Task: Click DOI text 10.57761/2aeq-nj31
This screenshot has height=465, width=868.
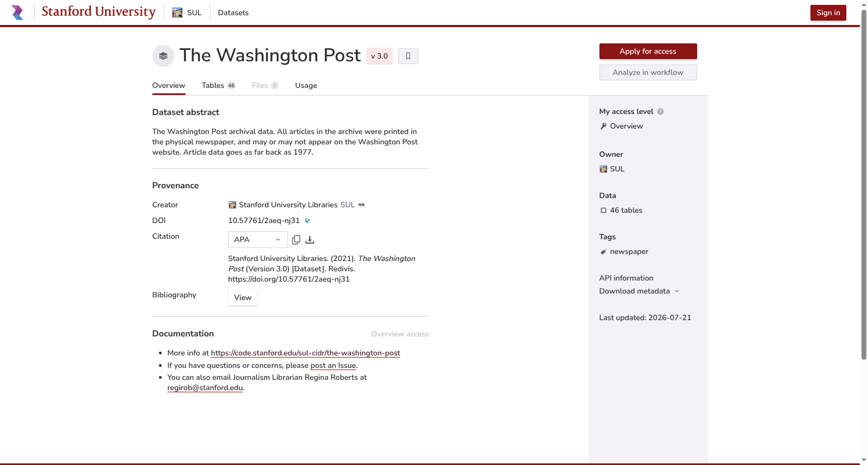Action: [264, 220]
